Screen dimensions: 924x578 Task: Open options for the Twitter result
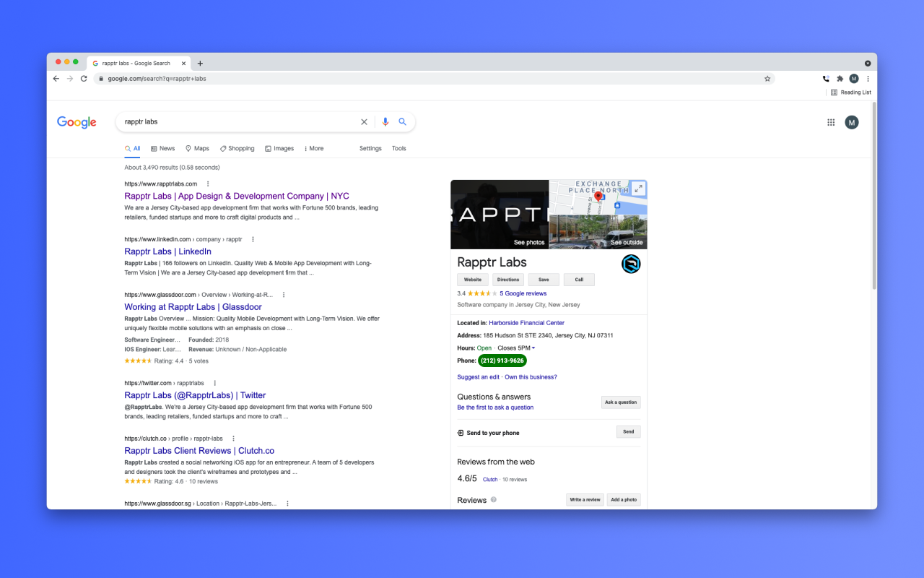coord(214,383)
